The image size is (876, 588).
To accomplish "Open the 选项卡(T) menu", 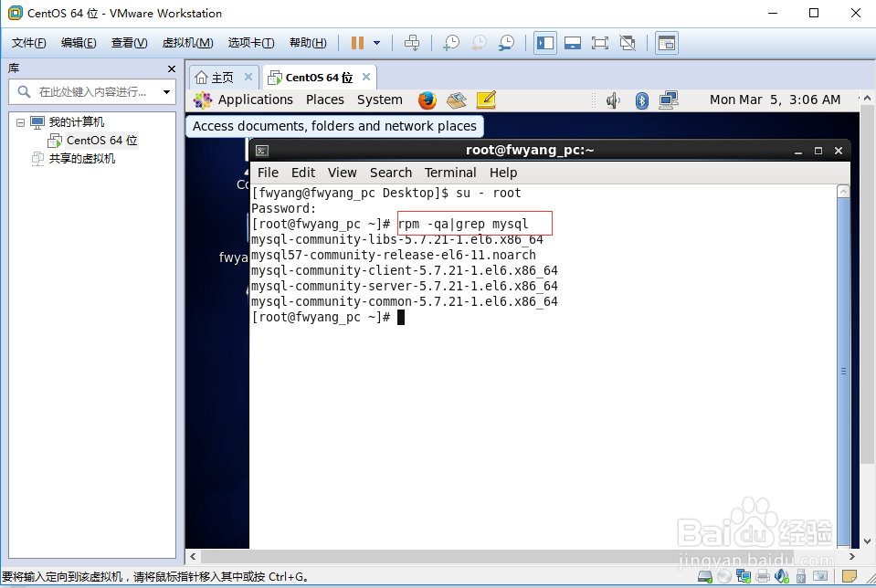I will click(251, 43).
